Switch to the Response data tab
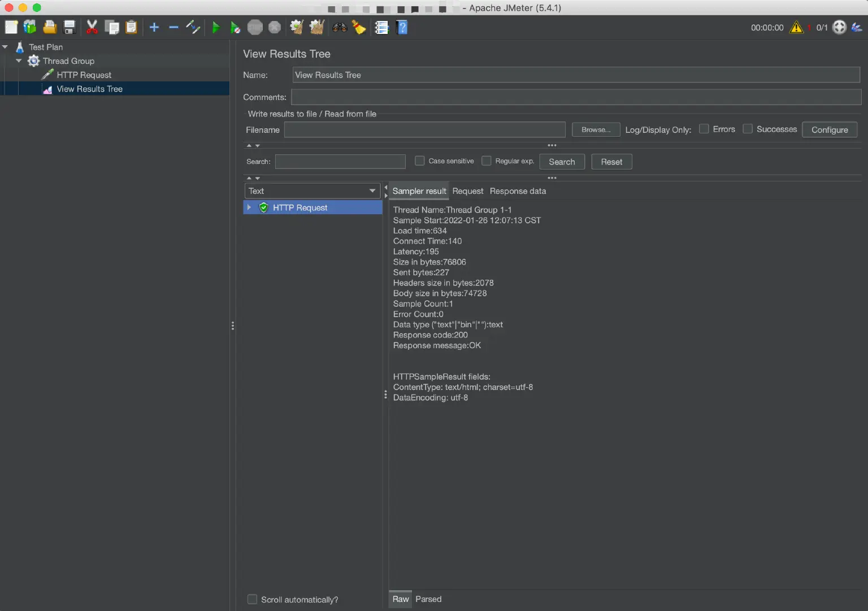Viewport: 868px width, 611px height. coord(518,191)
